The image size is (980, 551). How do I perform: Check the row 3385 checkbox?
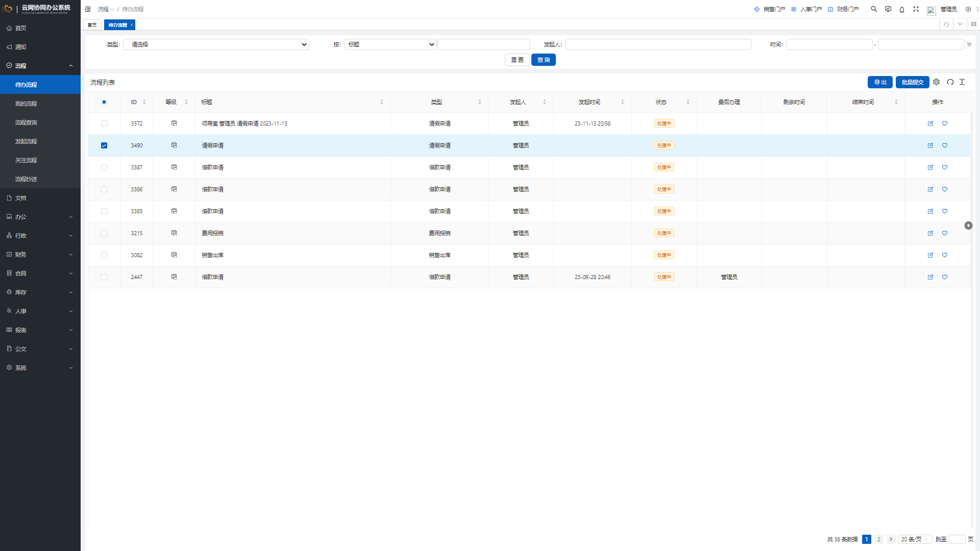click(x=104, y=211)
